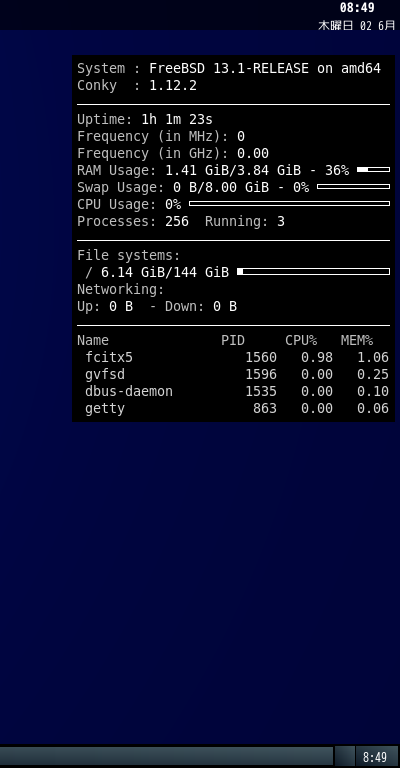Click CPU value 0.98 for fcitx5

point(317,358)
